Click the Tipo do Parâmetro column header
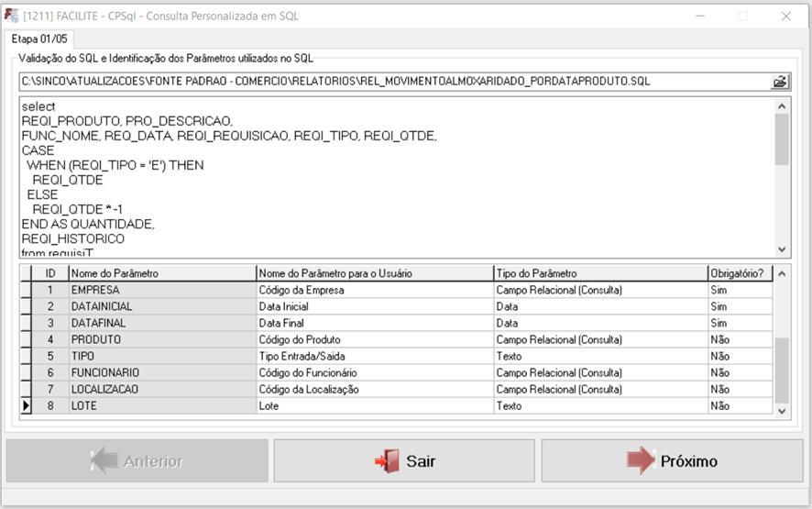 [600, 273]
